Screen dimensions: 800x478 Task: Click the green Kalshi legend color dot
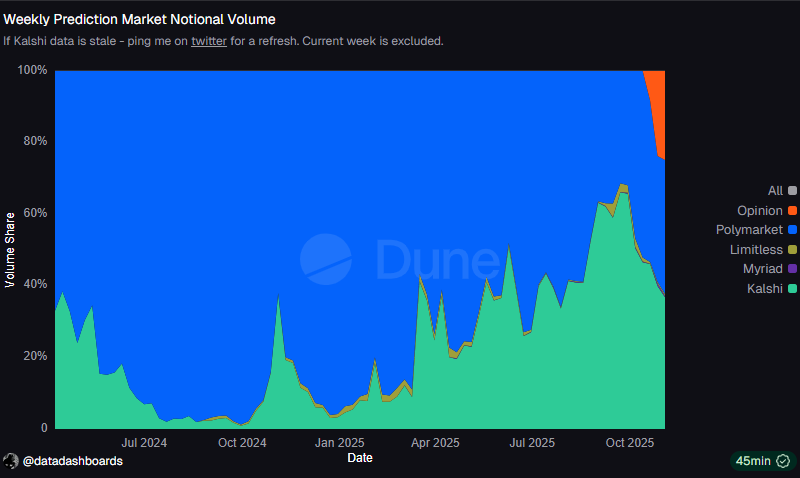[x=792, y=288]
